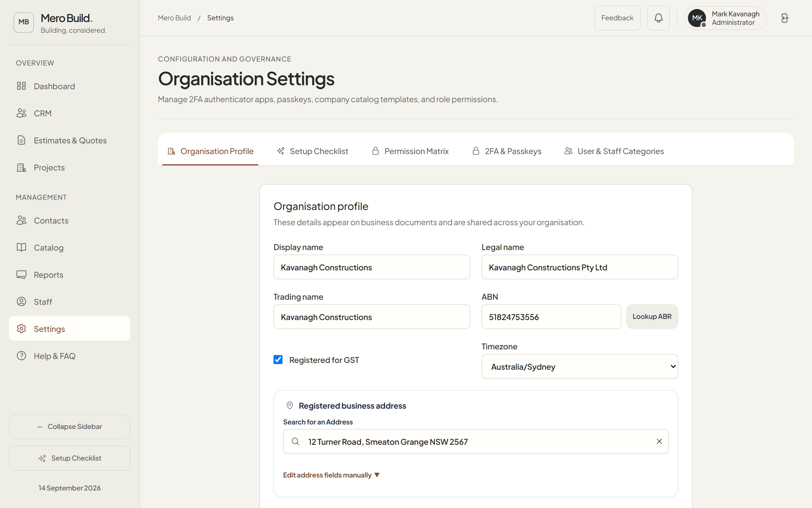Switch to Setup Checklist tab

[x=313, y=151]
